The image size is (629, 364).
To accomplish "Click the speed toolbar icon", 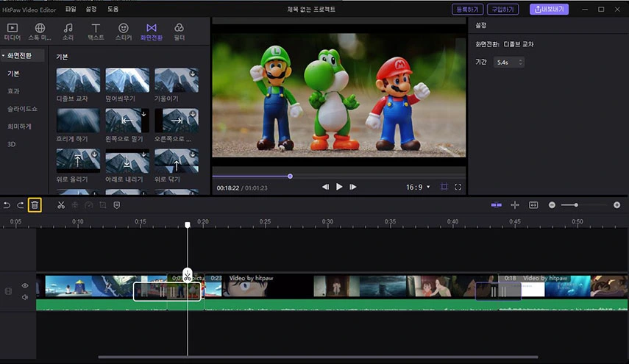I will point(89,205).
